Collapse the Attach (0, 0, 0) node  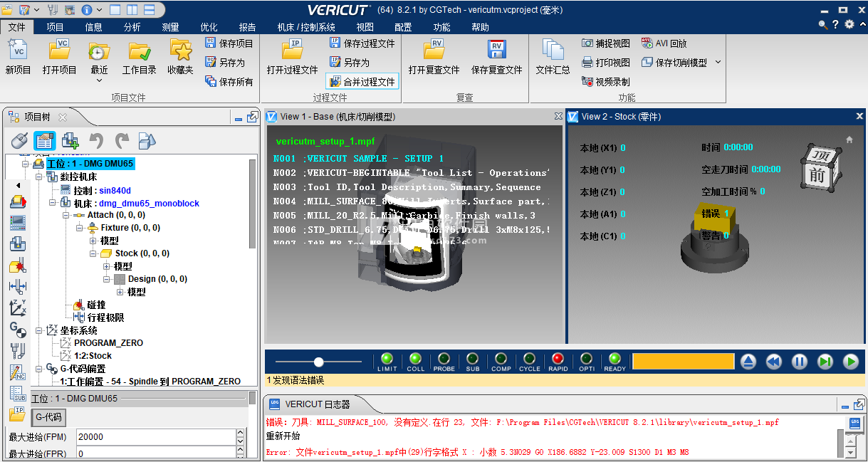click(66, 215)
